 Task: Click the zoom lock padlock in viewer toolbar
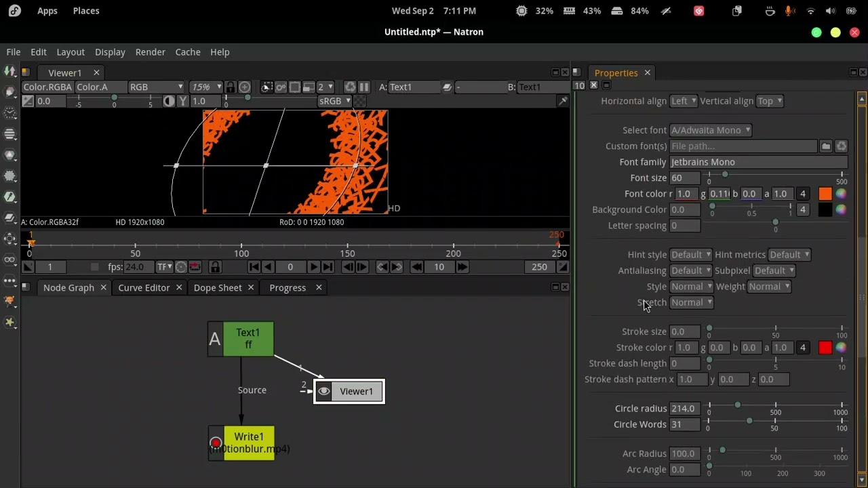pyautogui.click(x=231, y=87)
